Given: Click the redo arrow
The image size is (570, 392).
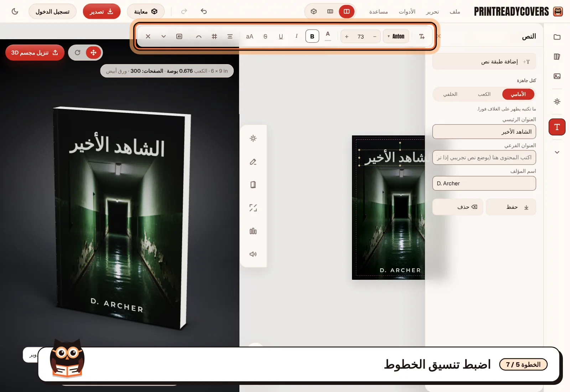Looking at the screenshot, I should [x=184, y=11].
